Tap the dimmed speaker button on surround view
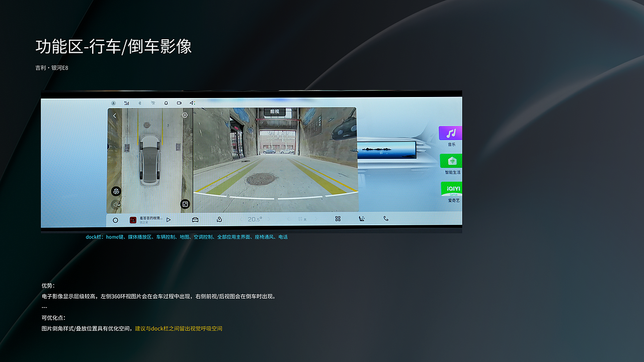 (116, 204)
